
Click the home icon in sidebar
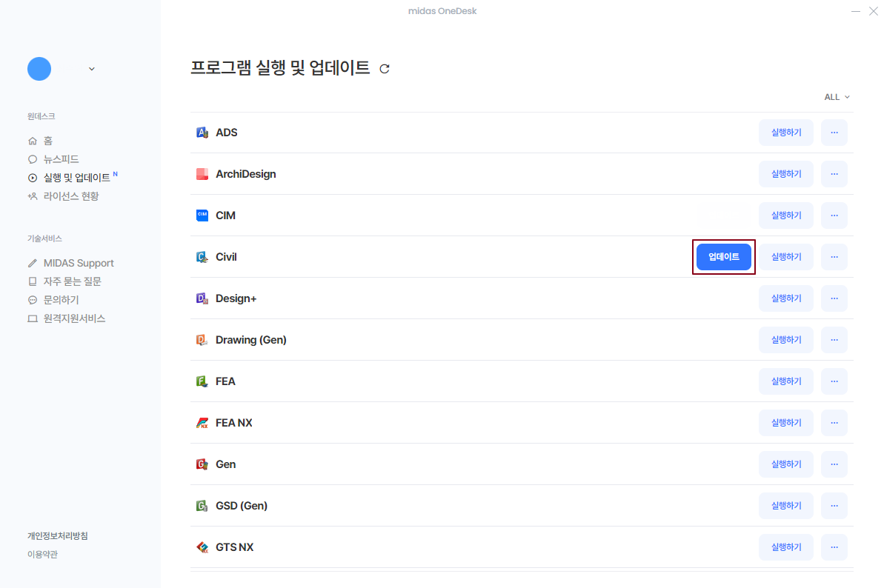click(33, 141)
